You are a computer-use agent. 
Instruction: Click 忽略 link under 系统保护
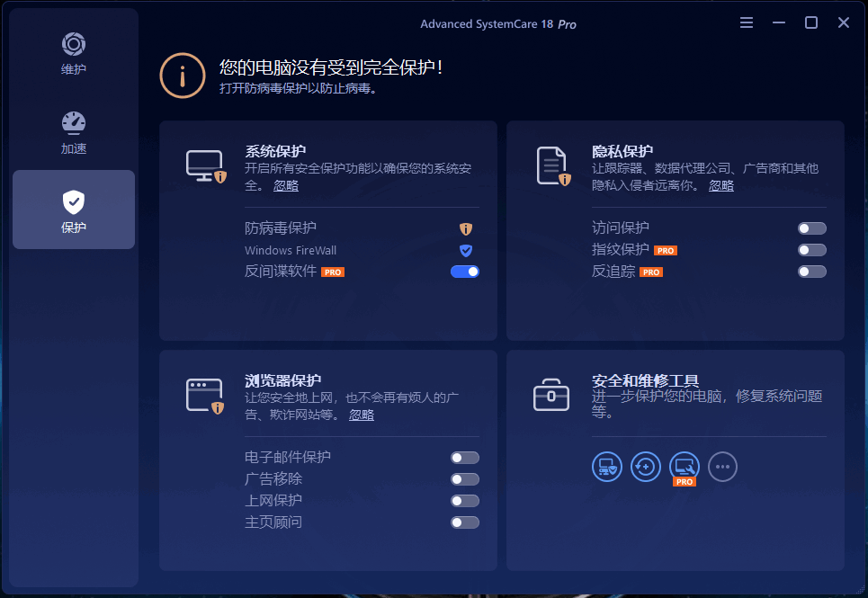point(286,185)
